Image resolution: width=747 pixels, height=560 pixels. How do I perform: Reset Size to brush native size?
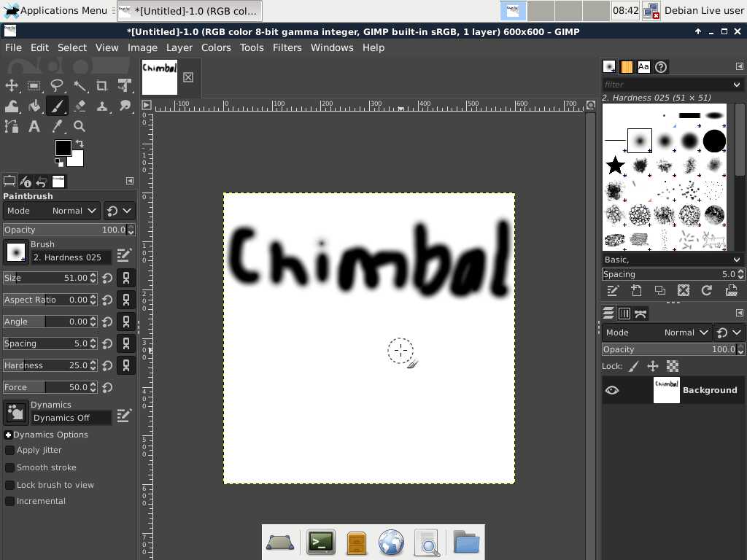pyautogui.click(x=108, y=278)
